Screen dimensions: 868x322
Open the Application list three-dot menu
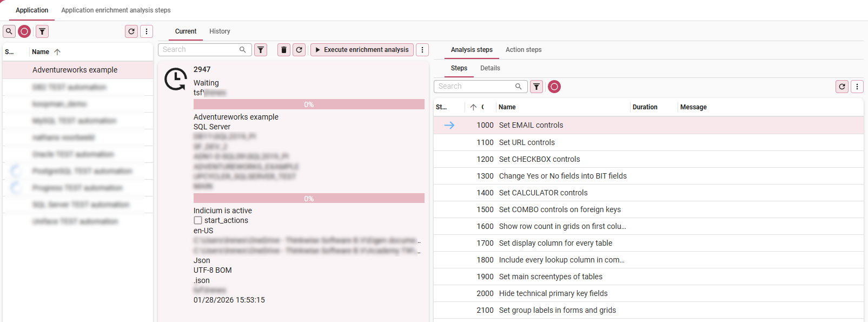[147, 31]
